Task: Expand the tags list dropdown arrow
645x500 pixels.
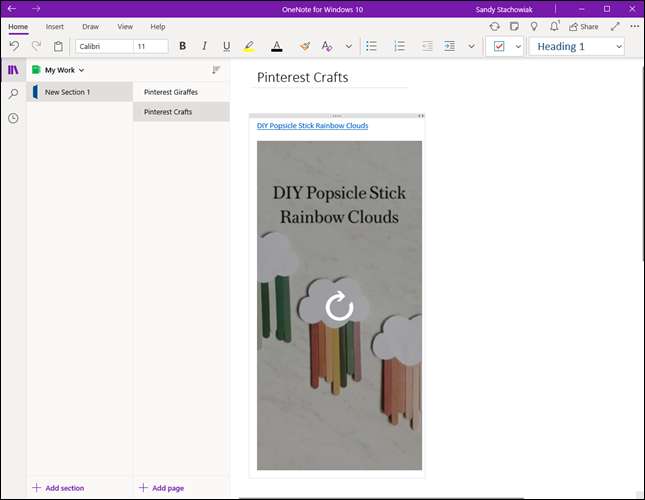Action: pyautogui.click(x=518, y=46)
